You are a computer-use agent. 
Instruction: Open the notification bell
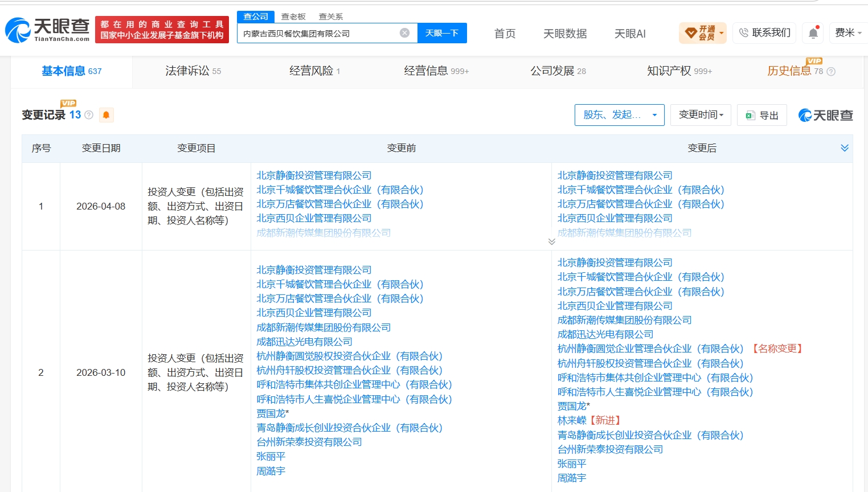click(813, 33)
